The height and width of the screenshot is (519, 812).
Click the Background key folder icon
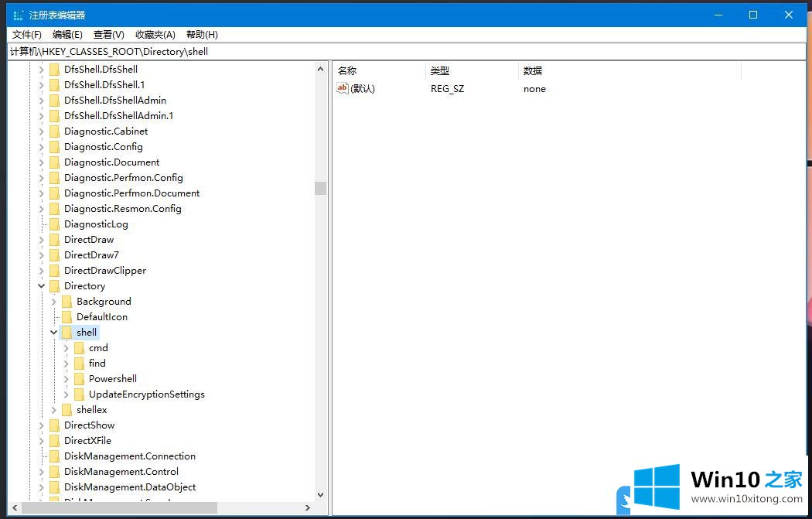click(67, 302)
